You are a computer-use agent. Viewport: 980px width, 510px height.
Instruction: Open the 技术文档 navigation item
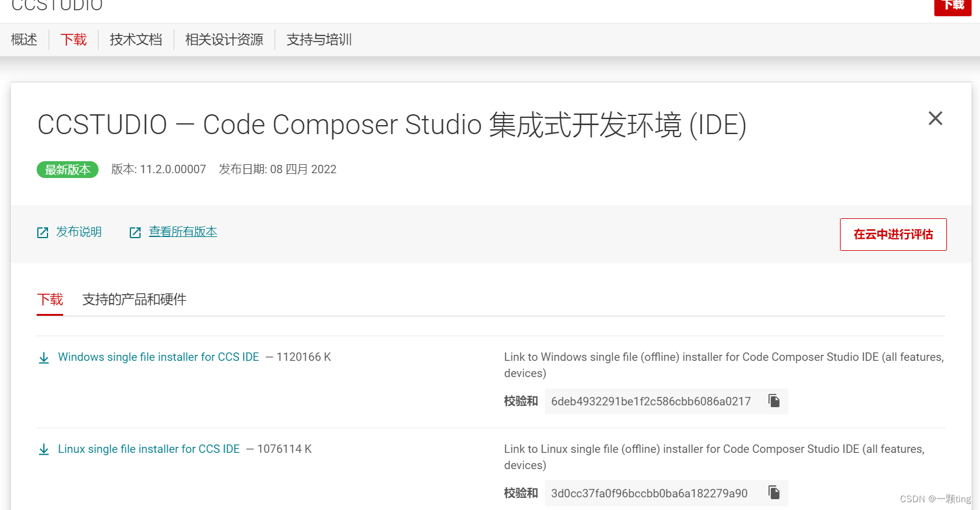(136, 39)
